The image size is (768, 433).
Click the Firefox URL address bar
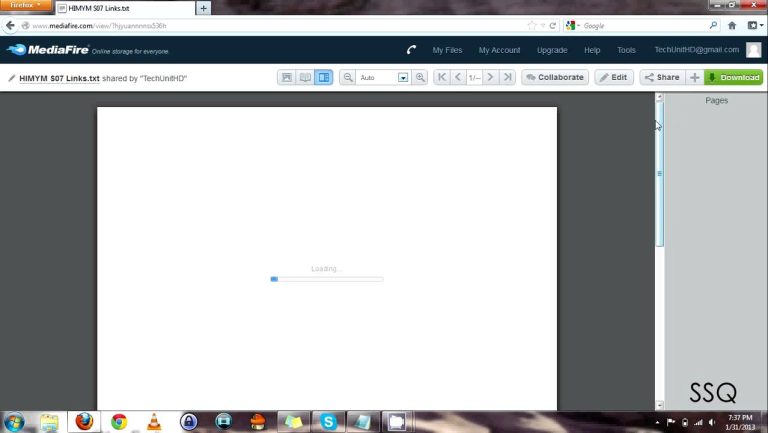[270, 25]
